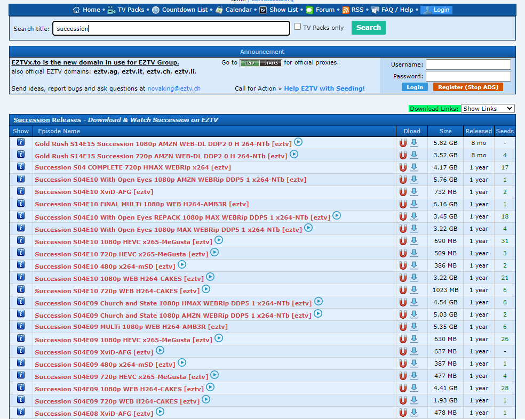Image resolution: width=525 pixels, height=420 pixels.
Task: Click download icon for Succession S04E08 XviD-AFG
Action: [414, 413]
